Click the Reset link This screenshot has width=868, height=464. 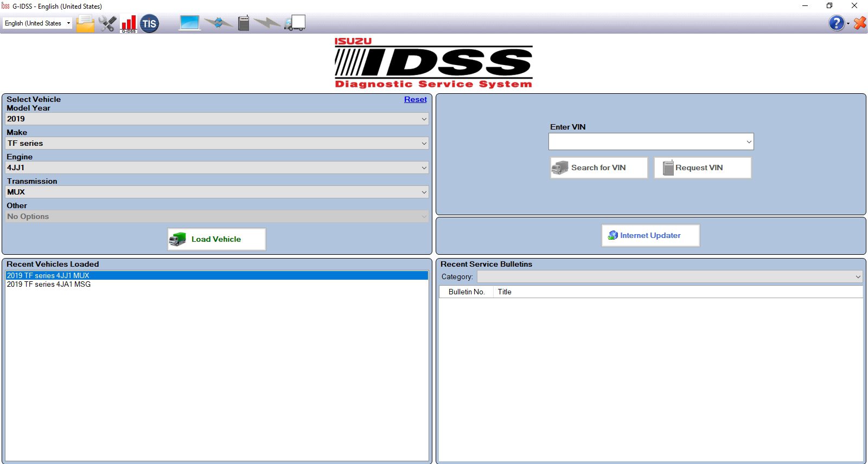click(416, 99)
